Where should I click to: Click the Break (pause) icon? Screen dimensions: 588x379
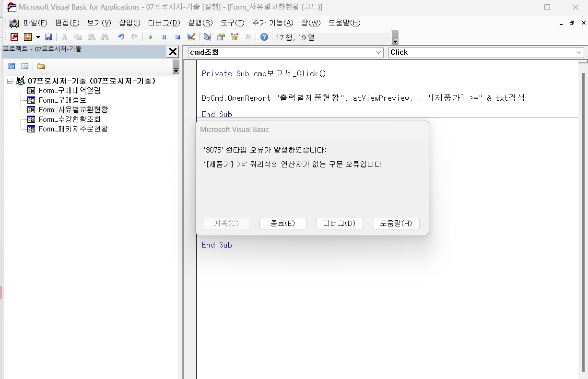tap(164, 37)
